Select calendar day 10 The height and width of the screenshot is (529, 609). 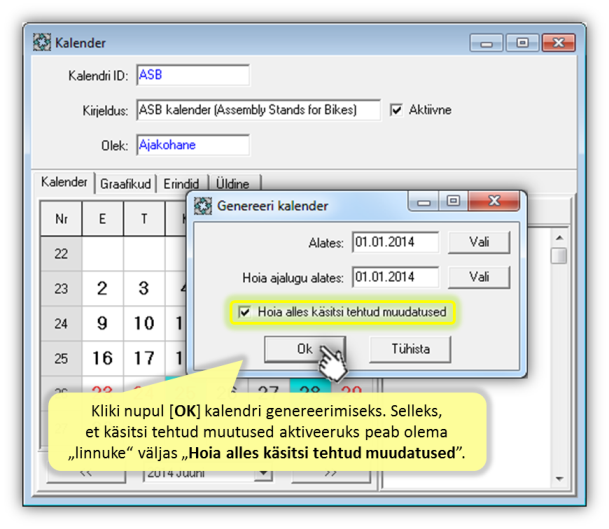[x=144, y=324]
